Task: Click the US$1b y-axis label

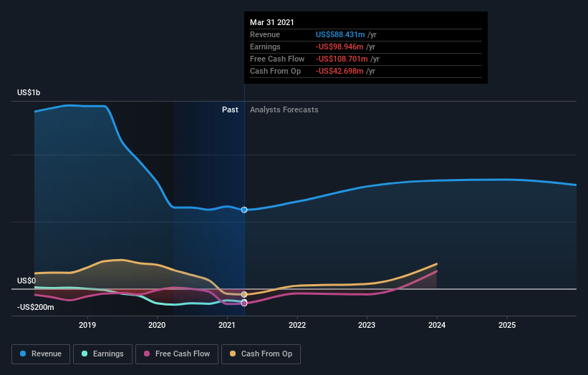Action: coord(29,92)
